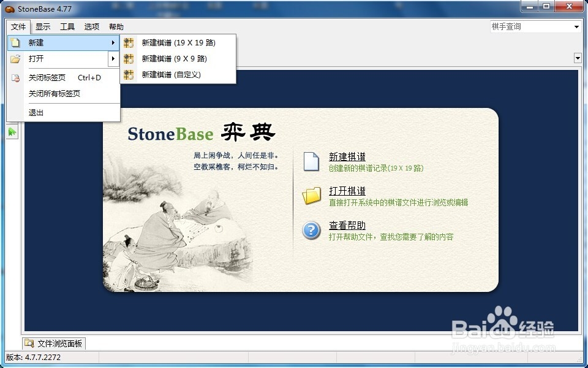Click the green arrow sidebar icon
Image resolution: width=588 pixels, height=368 pixels.
pyautogui.click(x=12, y=132)
